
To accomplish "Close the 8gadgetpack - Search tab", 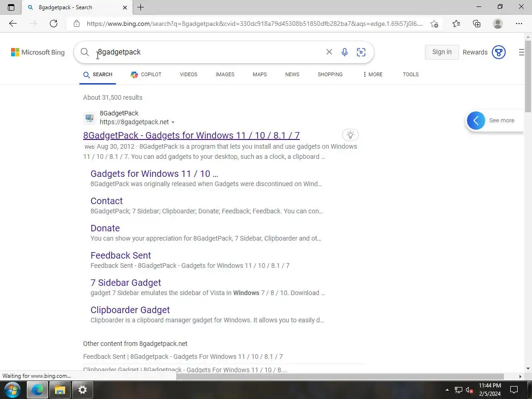I will pyautogui.click(x=125, y=7).
